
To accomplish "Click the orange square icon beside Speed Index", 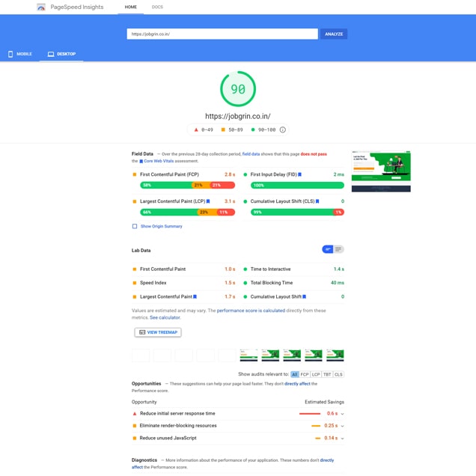I will click(x=135, y=283).
